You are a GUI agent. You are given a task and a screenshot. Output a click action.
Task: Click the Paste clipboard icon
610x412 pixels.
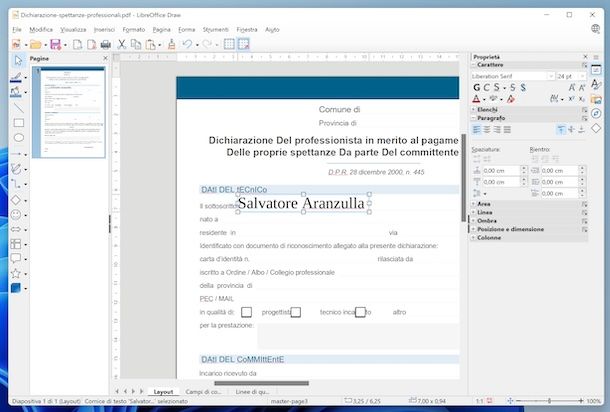pos(150,44)
